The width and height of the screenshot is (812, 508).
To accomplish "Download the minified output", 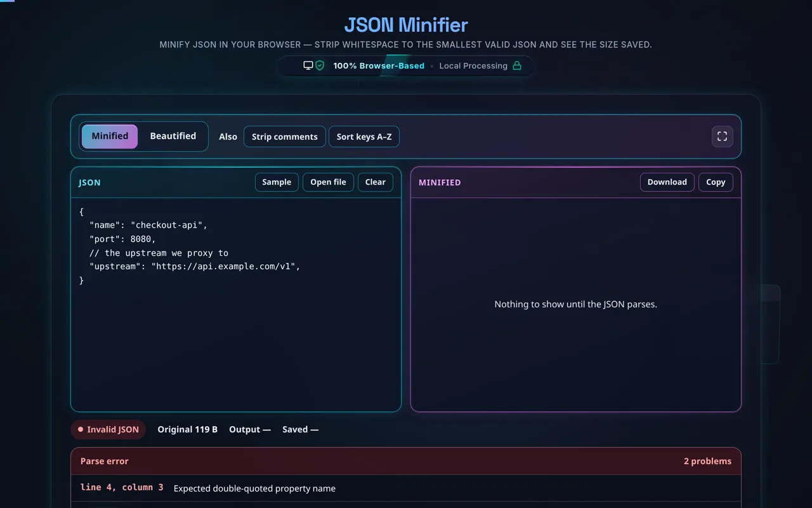I will [667, 182].
